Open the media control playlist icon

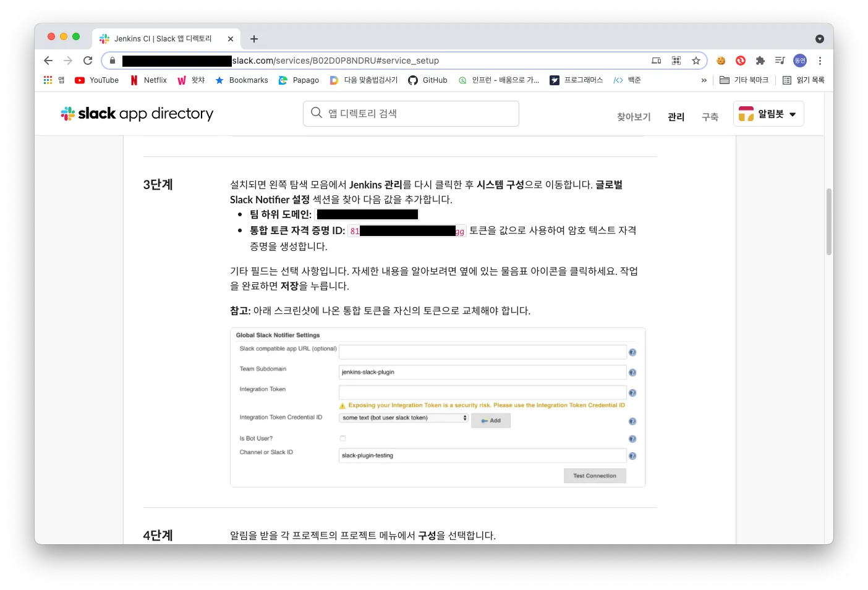click(780, 61)
